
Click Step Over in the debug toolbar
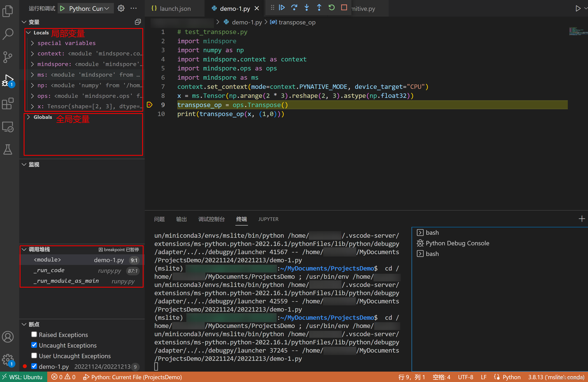click(294, 8)
